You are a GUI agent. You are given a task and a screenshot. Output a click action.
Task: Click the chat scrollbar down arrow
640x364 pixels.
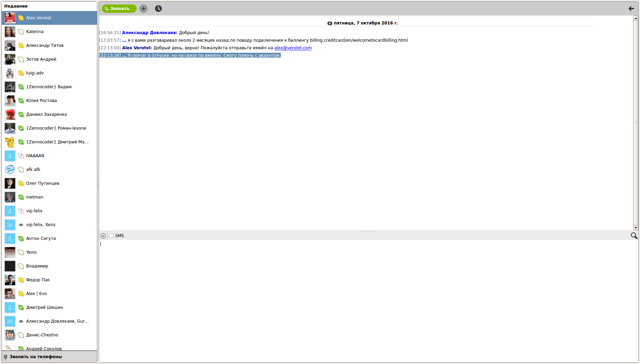[x=636, y=228]
